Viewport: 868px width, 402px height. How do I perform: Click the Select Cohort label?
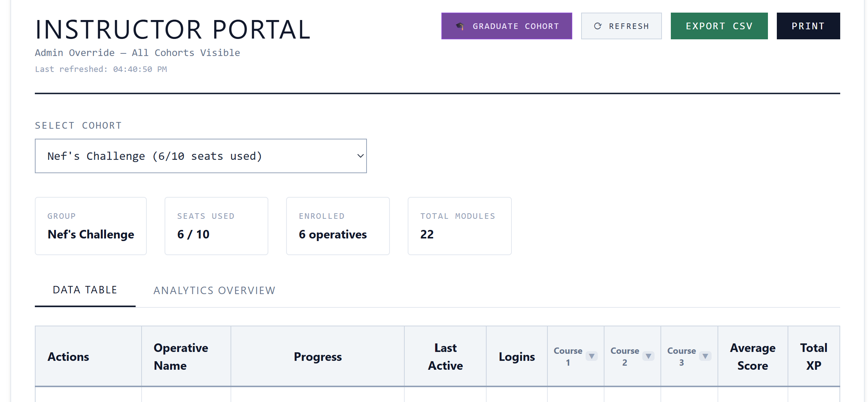pyautogui.click(x=78, y=125)
